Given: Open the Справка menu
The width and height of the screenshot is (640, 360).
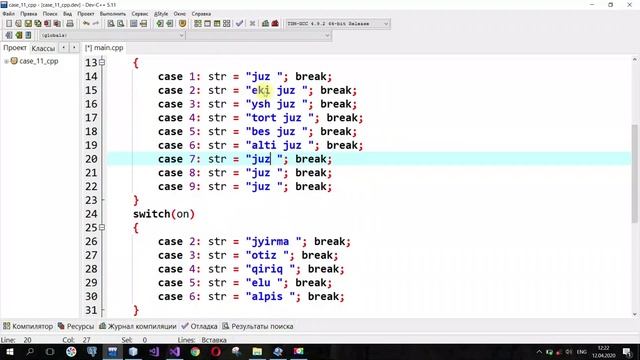Looking at the screenshot, I should click(201, 13).
